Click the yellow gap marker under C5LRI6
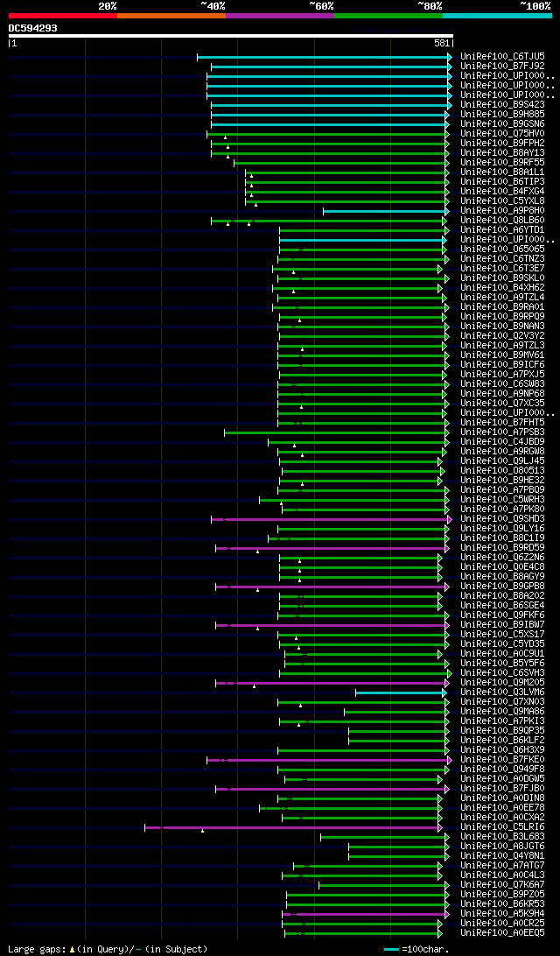 click(x=202, y=831)
